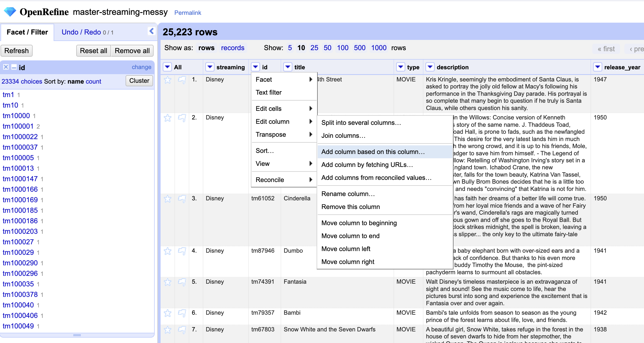Star row 7 Snow White
This screenshot has height=343, width=644.
168,330
